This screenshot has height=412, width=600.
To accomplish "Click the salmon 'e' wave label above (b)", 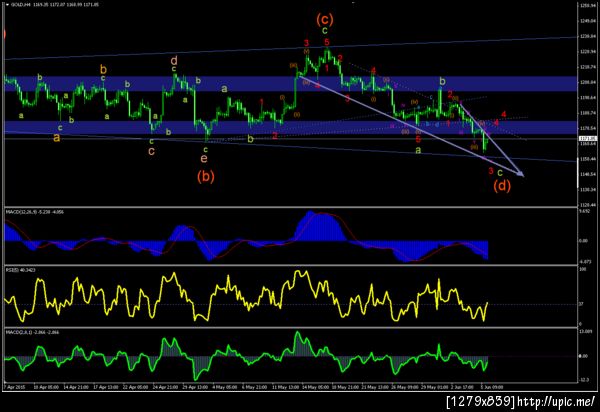I will [204, 158].
